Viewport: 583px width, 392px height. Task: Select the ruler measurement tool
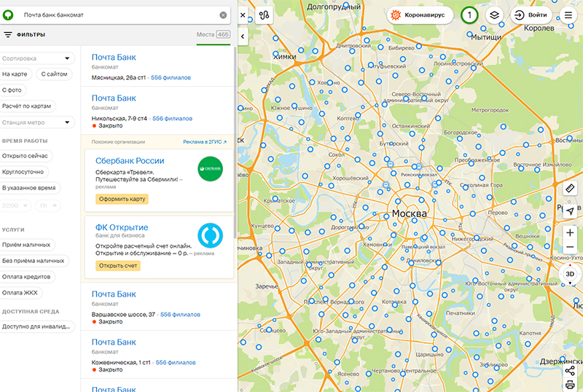click(x=570, y=188)
